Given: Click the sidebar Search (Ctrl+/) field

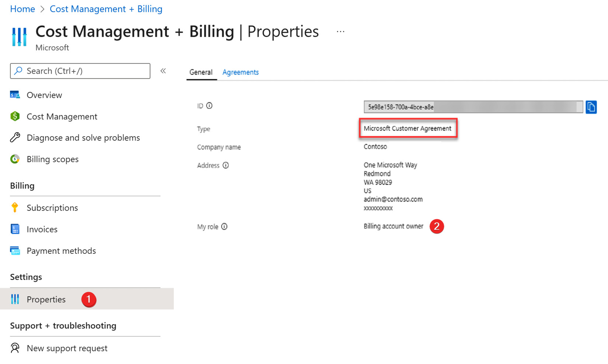Looking at the screenshot, I should coord(80,71).
